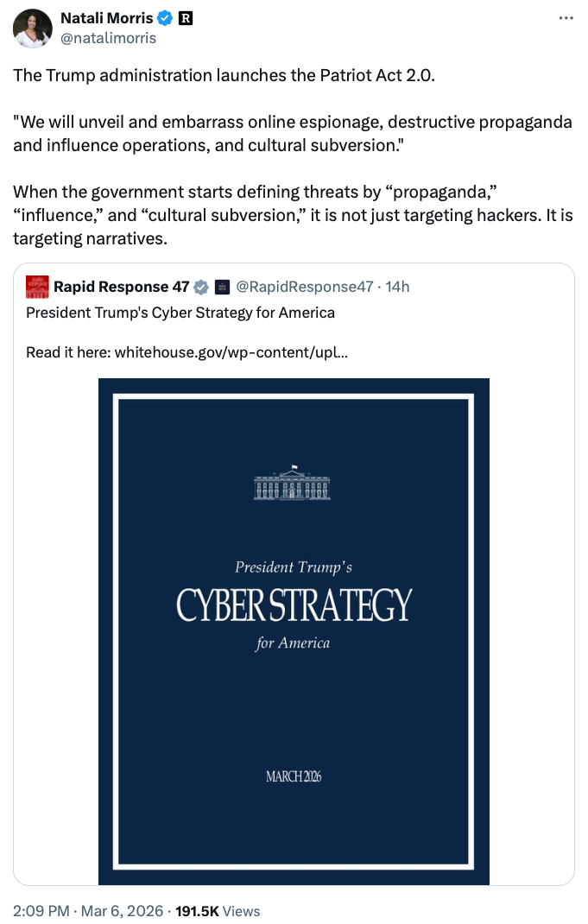Open the three-dot more options menu
The height and width of the screenshot is (924, 588).
(566, 18)
